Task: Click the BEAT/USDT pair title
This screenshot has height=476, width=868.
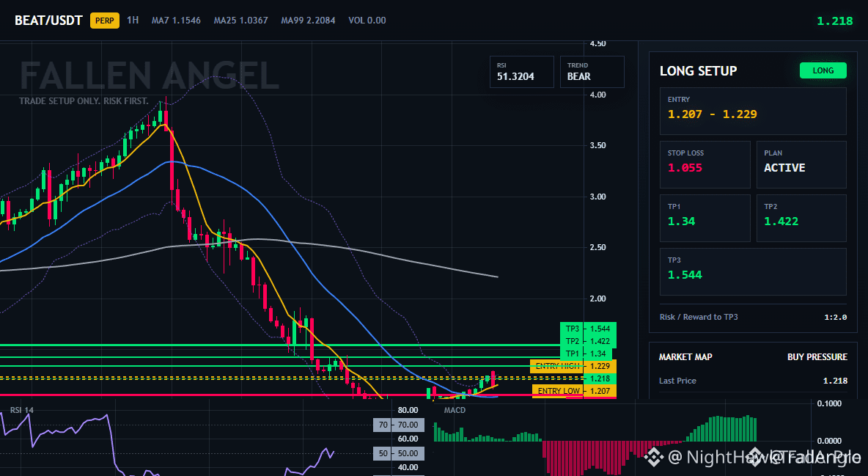Action: pos(48,21)
